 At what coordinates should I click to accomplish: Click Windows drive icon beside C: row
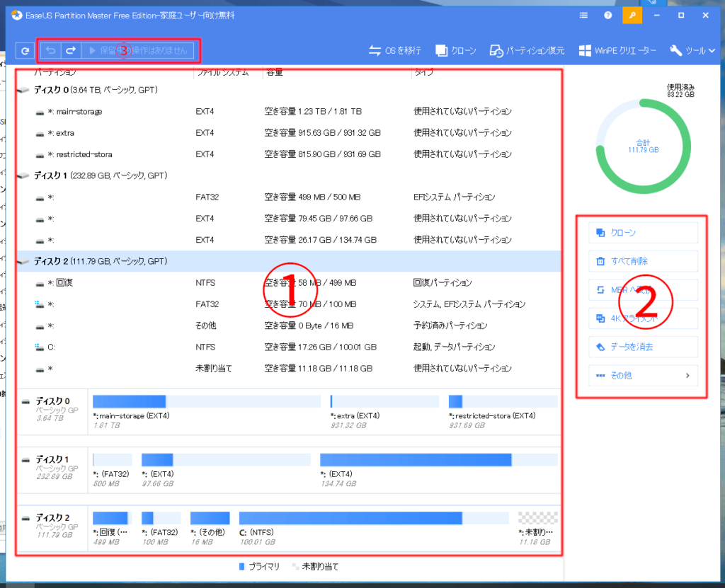coord(40,347)
